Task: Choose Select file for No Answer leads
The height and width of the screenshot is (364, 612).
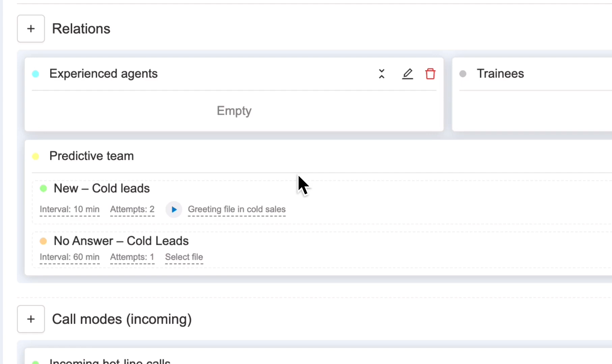Action: (184, 257)
